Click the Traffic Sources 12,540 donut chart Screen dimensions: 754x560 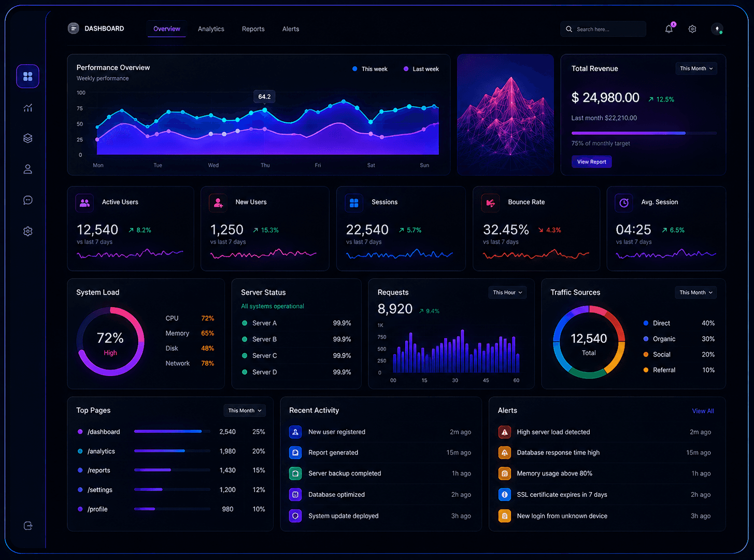(589, 341)
